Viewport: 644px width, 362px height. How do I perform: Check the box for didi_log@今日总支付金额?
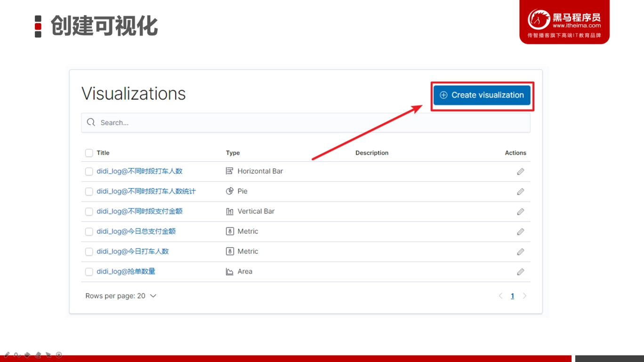[89, 232]
